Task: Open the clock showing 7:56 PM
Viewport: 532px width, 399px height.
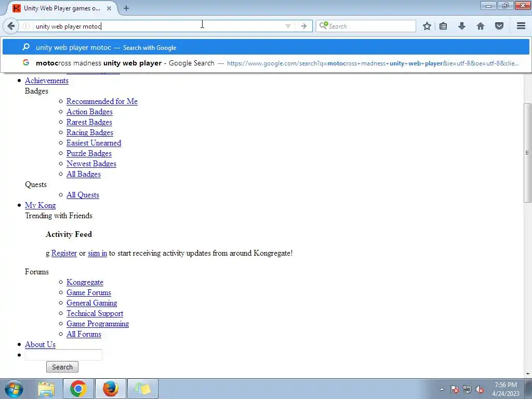Action: (x=506, y=389)
